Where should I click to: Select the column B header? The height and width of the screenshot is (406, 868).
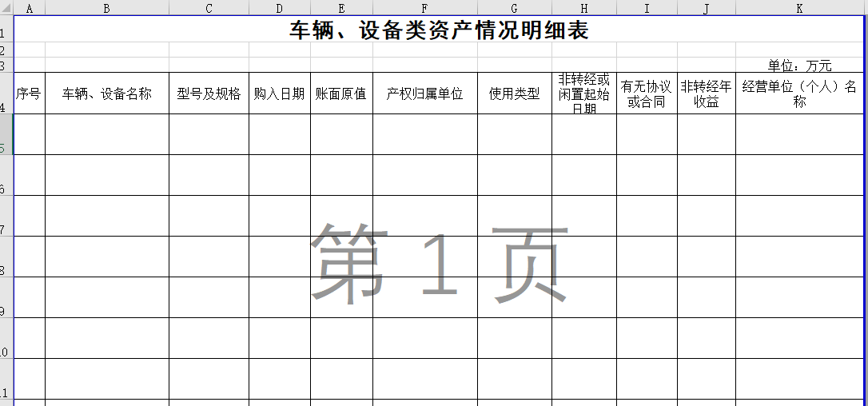coord(107,8)
